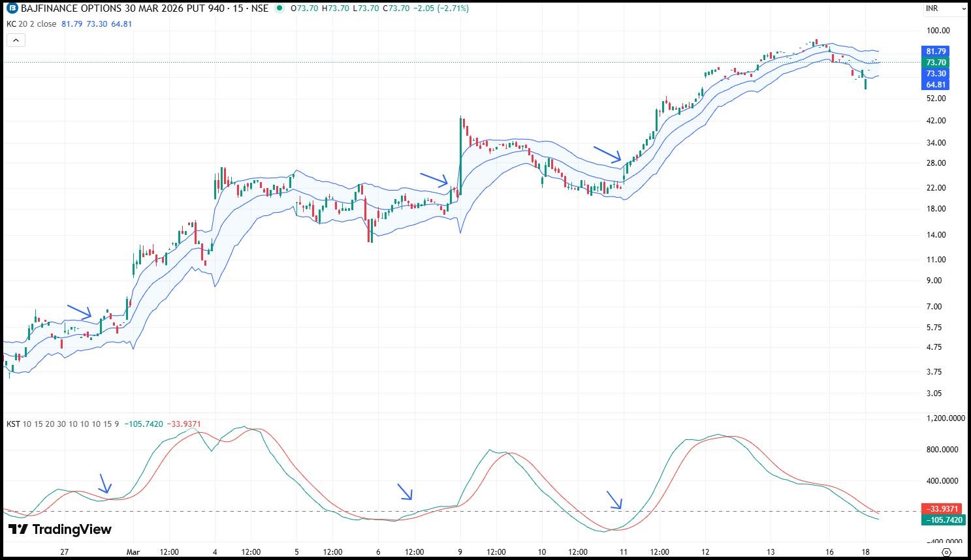Click the blue 64.81 price axis label
This screenshot has height=560, width=971.
coord(935,85)
